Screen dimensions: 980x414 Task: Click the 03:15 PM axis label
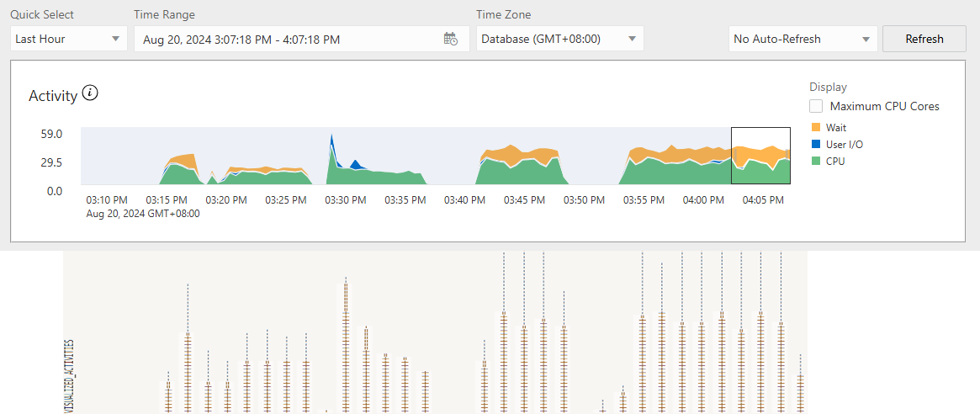[x=167, y=200]
